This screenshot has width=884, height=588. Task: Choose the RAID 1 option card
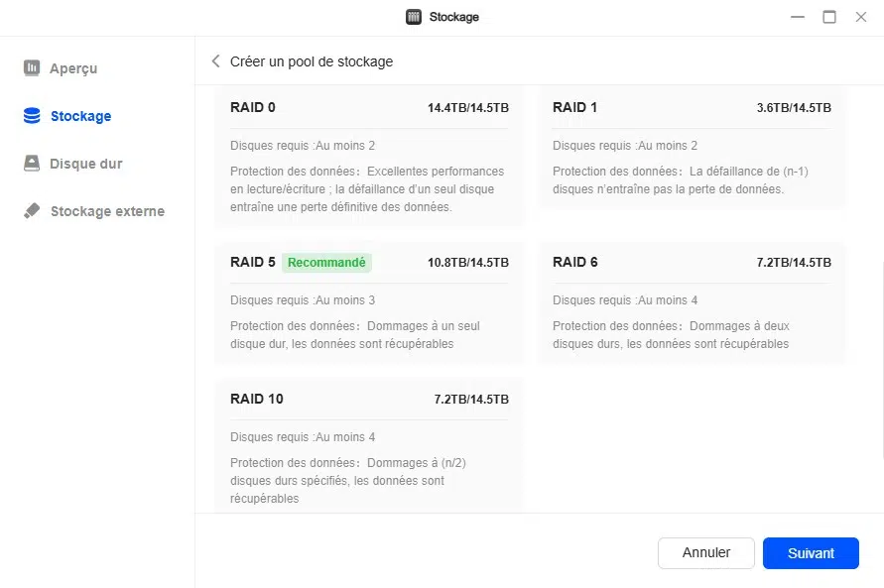click(x=692, y=149)
